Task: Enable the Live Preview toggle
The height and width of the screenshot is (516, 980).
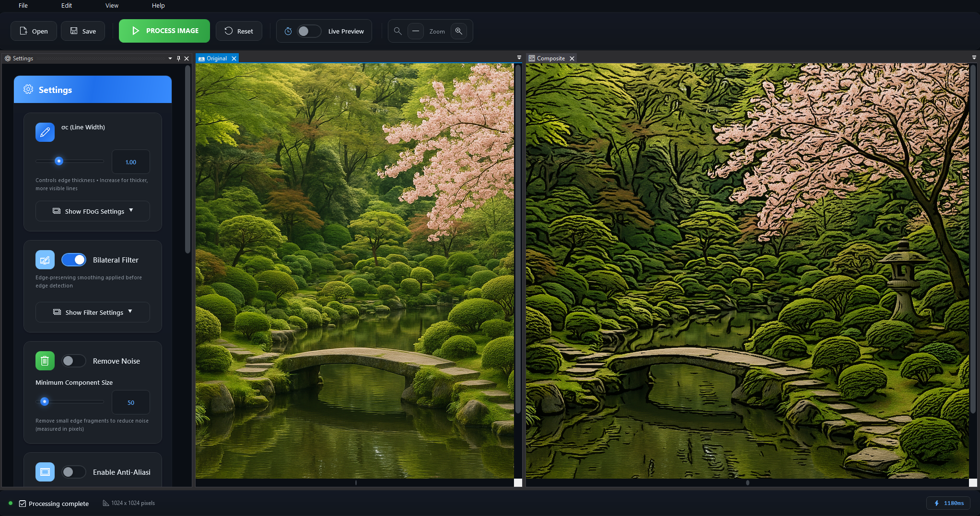Action: tap(309, 31)
